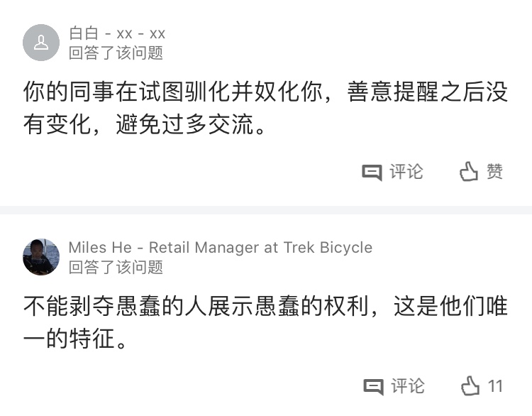Image resolution: width=532 pixels, height=416 pixels.
Task: Click the 评论 label under Miles He's answer
Action: (x=407, y=386)
